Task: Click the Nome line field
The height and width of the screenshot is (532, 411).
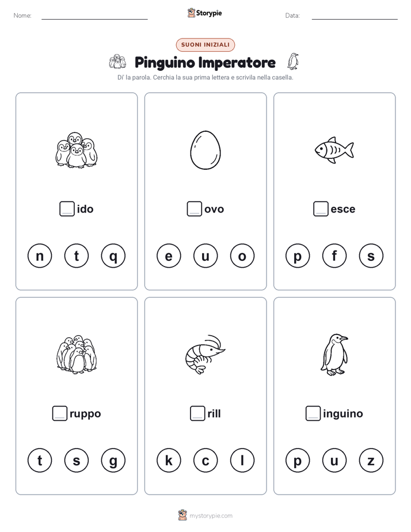Action: [94, 16]
